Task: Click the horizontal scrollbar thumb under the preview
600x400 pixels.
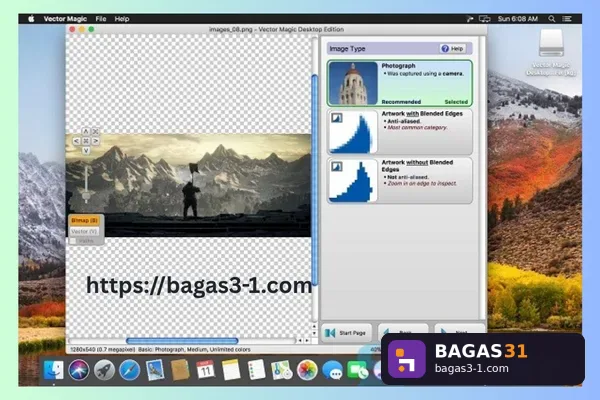Action: pyautogui.click(x=182, y=341)
